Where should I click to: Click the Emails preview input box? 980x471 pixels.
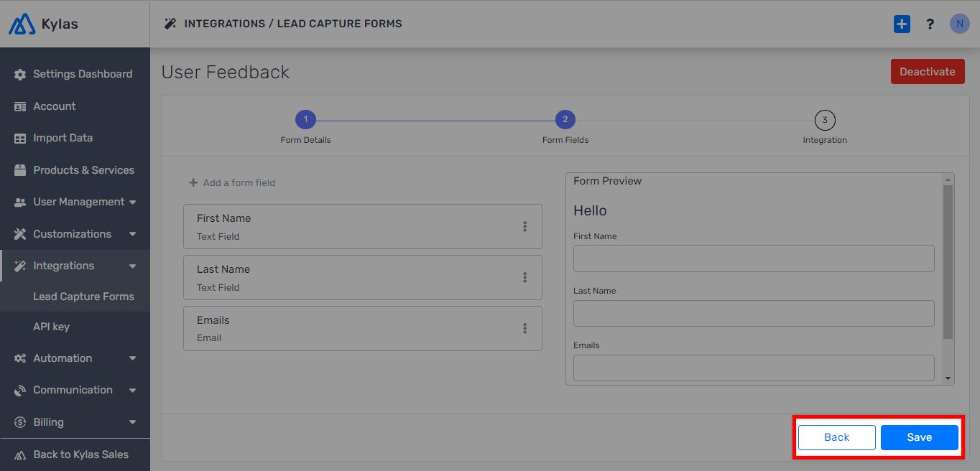[754, 368]
